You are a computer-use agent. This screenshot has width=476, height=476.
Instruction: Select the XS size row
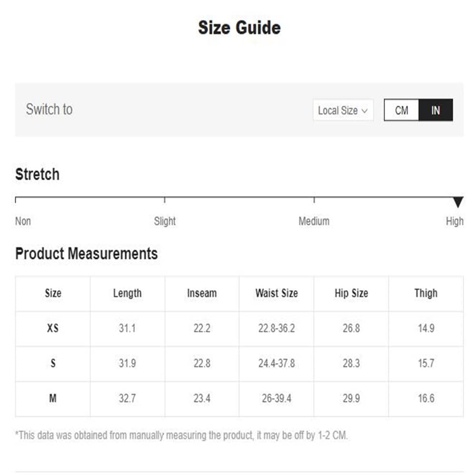point(239,328)
